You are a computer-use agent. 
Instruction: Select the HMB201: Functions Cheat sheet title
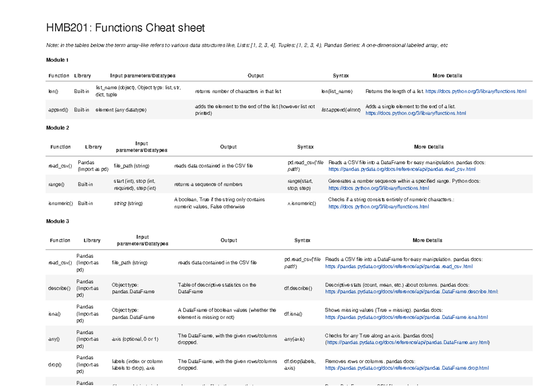(x=125, y=28)
